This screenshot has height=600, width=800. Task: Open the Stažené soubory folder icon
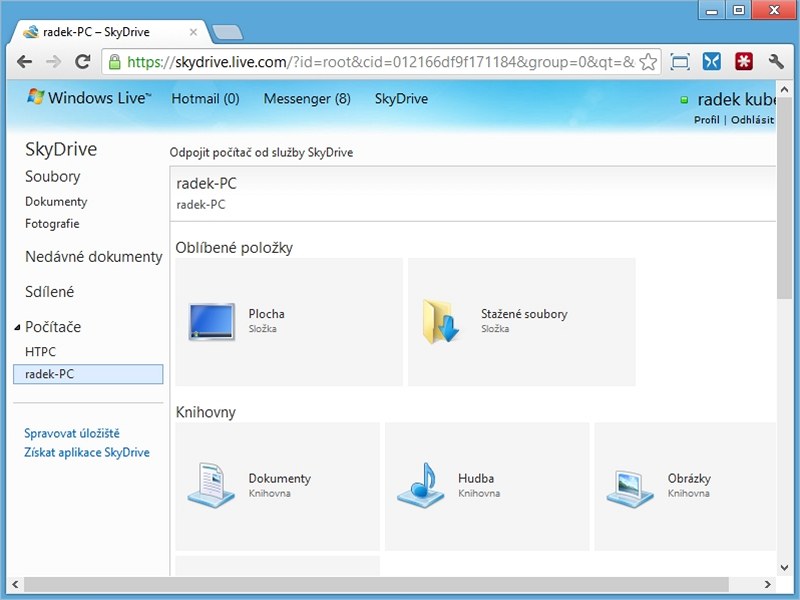pyautogui.click(x=441, y=322)
